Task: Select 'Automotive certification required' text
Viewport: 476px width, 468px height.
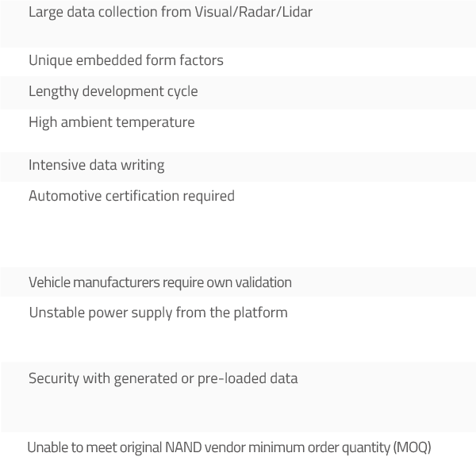Action: [x=132, y=196]
